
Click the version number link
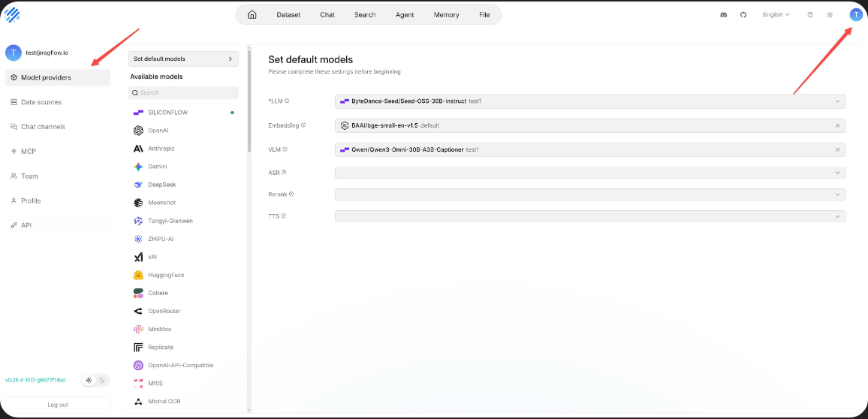(35, 380)
